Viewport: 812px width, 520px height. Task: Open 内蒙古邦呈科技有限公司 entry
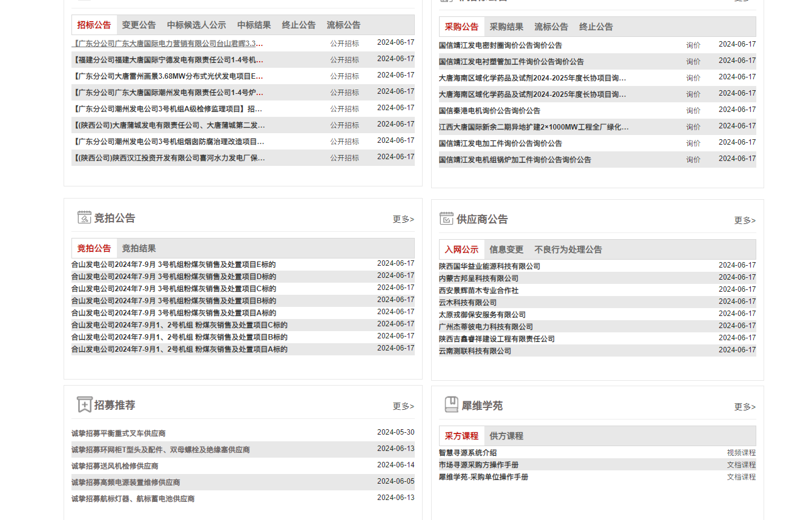point(479,278)
